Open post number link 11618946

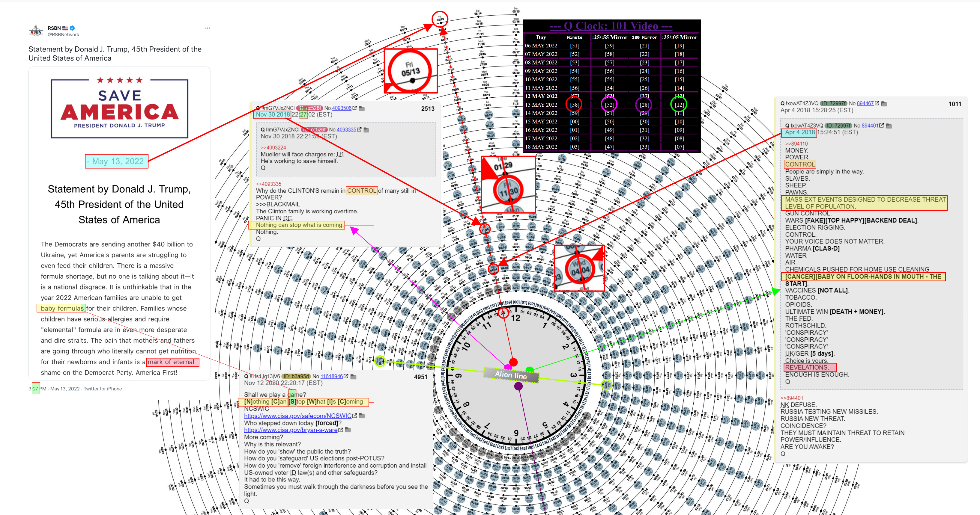(331, 376)
